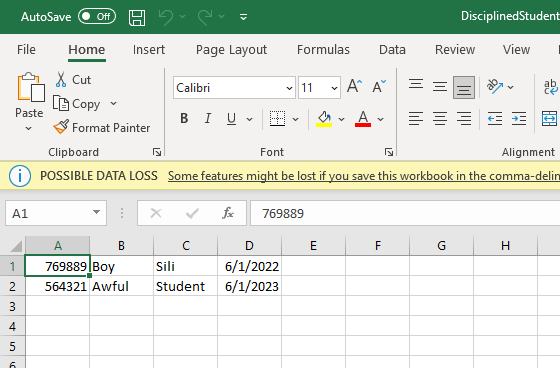
Task: Select the cell containing Sili
Action: pyautogui.click(x=185, y=266)
